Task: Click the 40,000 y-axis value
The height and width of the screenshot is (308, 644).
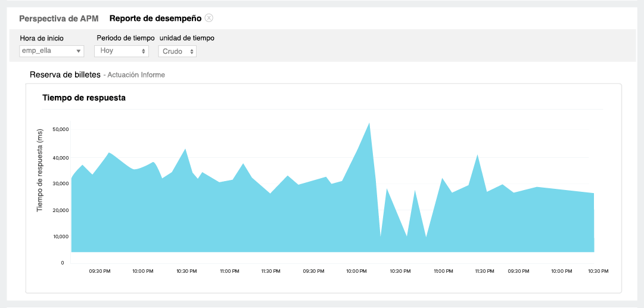Action: [x=60, y=158]
